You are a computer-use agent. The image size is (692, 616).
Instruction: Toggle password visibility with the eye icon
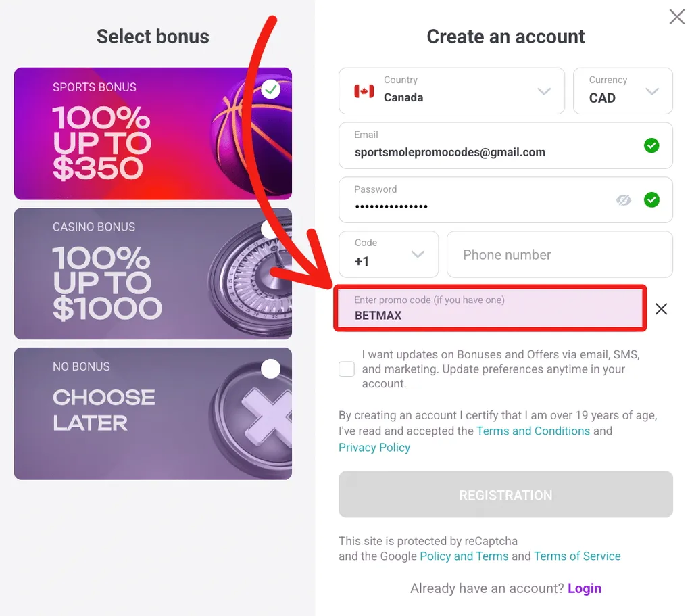coord(623,199)
